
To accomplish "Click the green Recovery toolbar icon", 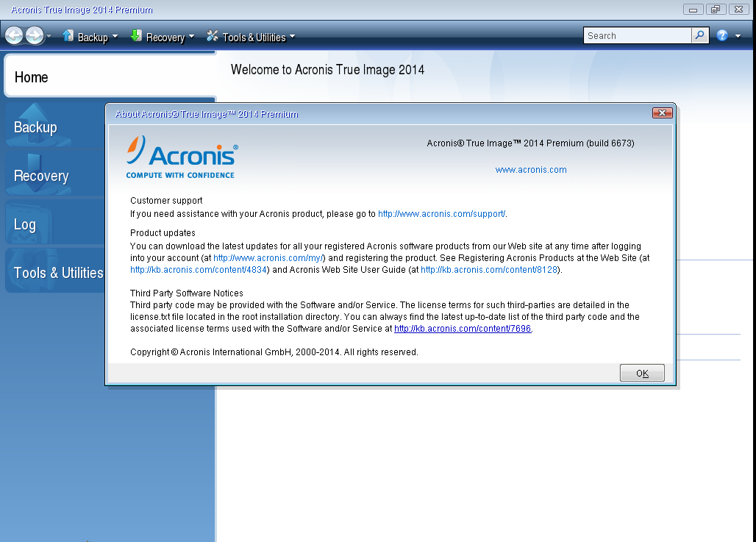I will 136,36.
